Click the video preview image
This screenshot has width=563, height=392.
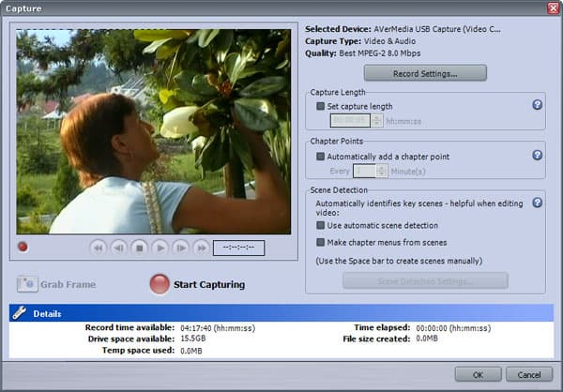click(153, 131)
